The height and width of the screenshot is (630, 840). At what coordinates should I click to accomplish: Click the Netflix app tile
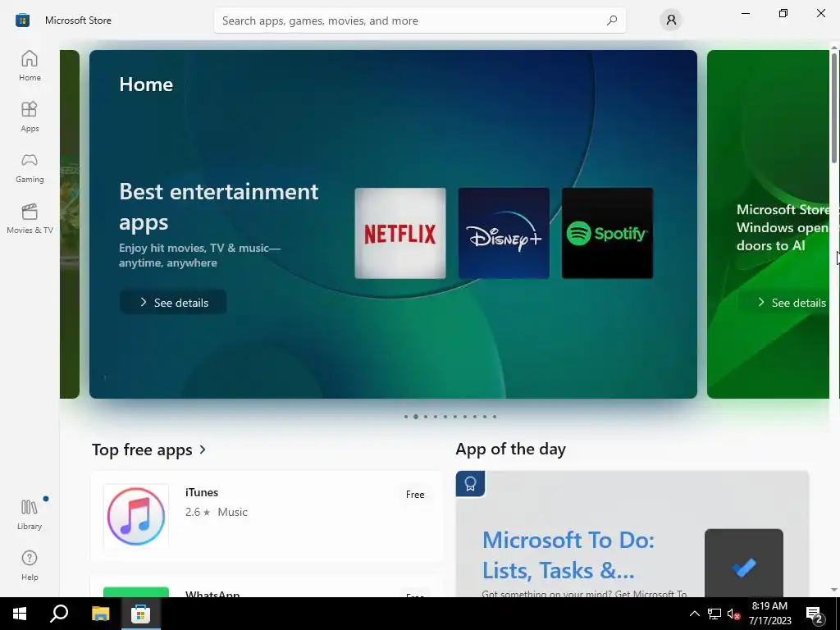(400, 233)
